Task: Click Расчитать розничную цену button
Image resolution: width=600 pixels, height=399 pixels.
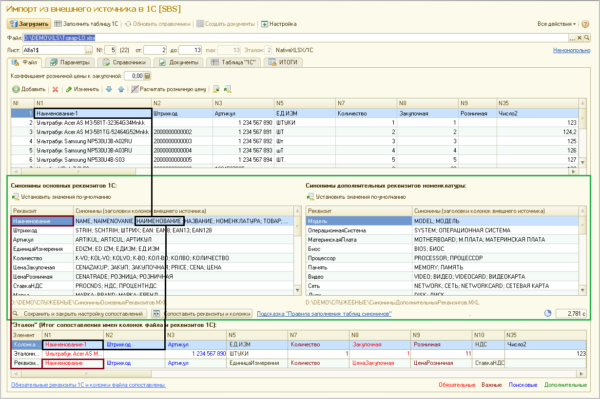Action: pos(169,89)
